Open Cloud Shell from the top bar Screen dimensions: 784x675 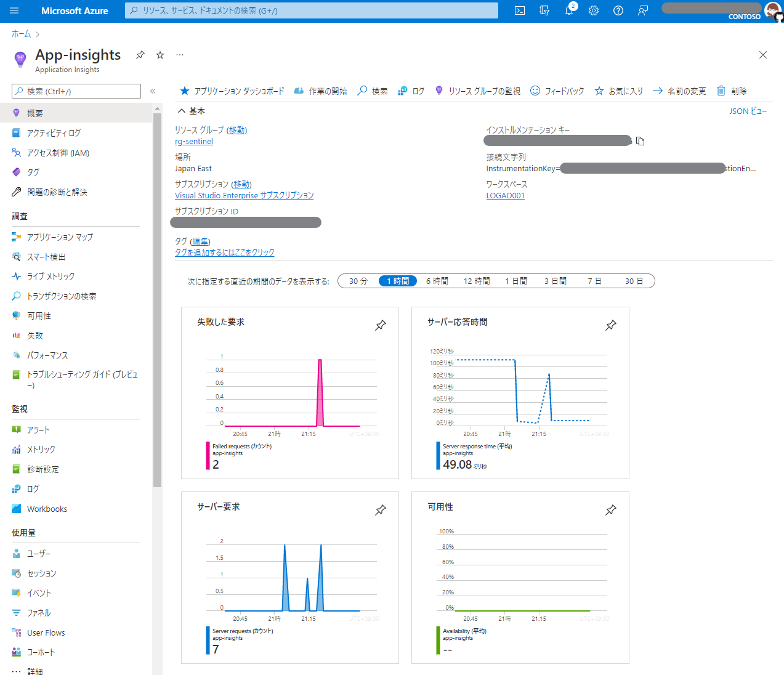point(519,10)
